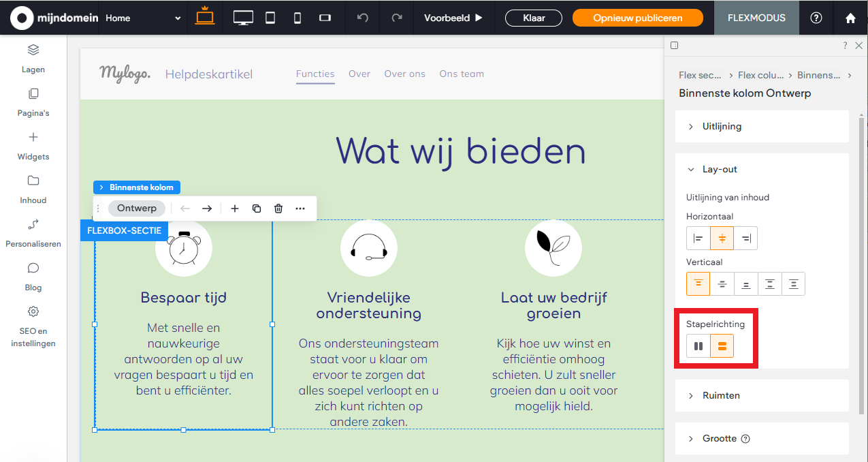The image size is (868, 462).
Task: Select mobile phone preview mode
Action: point(297,18)
